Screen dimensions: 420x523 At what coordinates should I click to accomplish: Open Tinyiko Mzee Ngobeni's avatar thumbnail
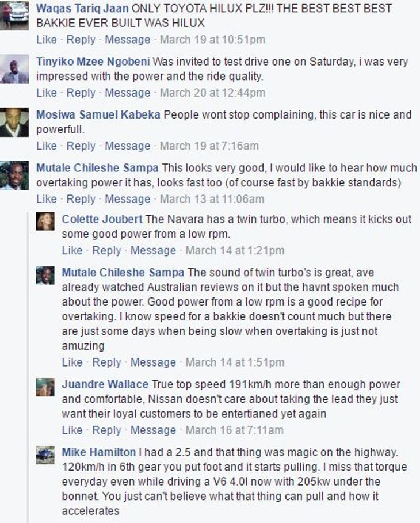click(x=14, y=69)
